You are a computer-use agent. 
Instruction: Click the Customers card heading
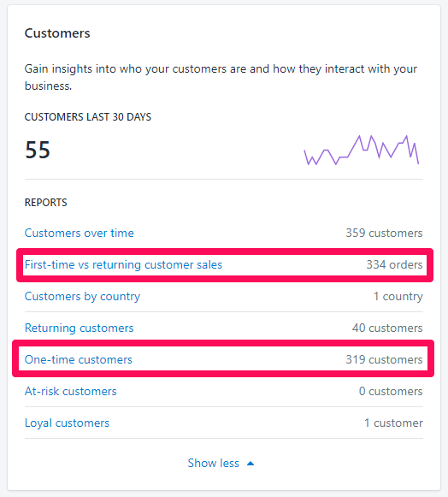(57, 33)
